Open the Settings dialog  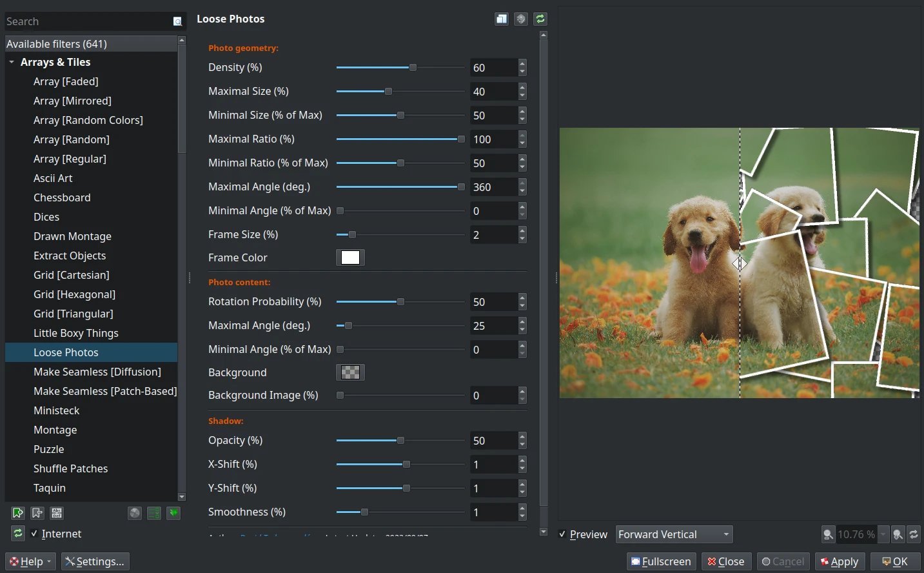pyautogui.click(x=95, y=561)
